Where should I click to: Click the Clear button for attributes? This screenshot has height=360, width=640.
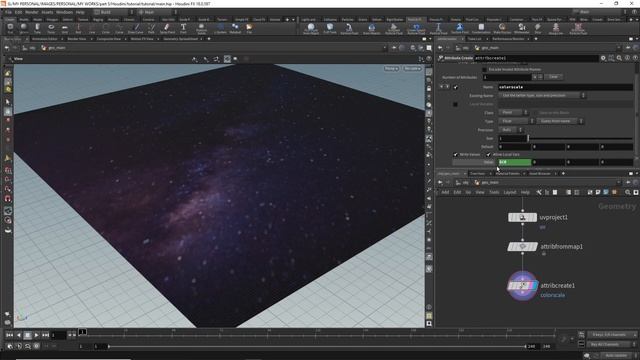pos(553,77)
